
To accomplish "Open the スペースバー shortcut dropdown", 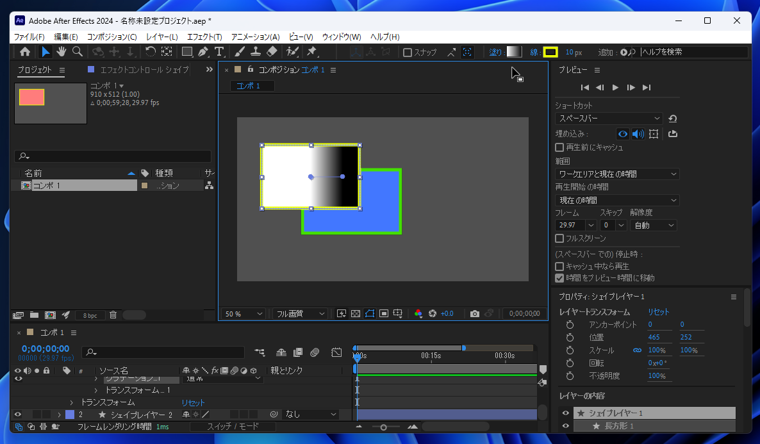I will (x=609, y=118).
